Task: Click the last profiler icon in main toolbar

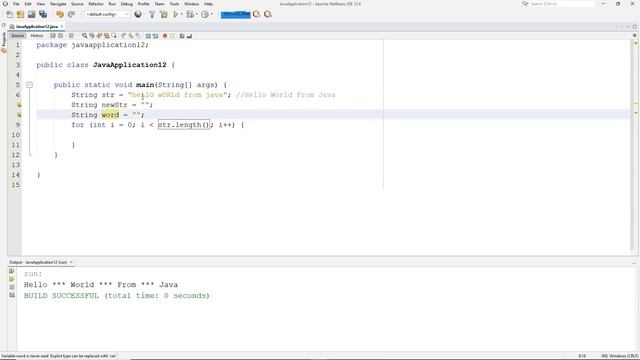Action: click(268, 14)
